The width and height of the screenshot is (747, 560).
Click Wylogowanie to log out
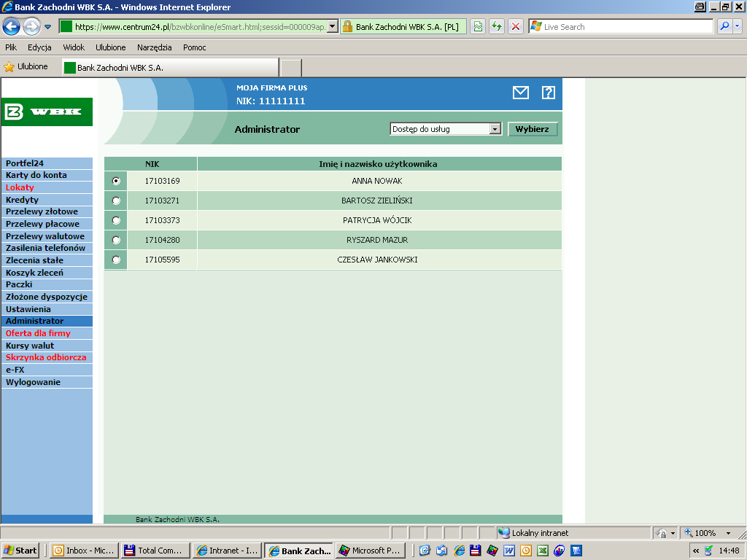(x=47, y=382)
